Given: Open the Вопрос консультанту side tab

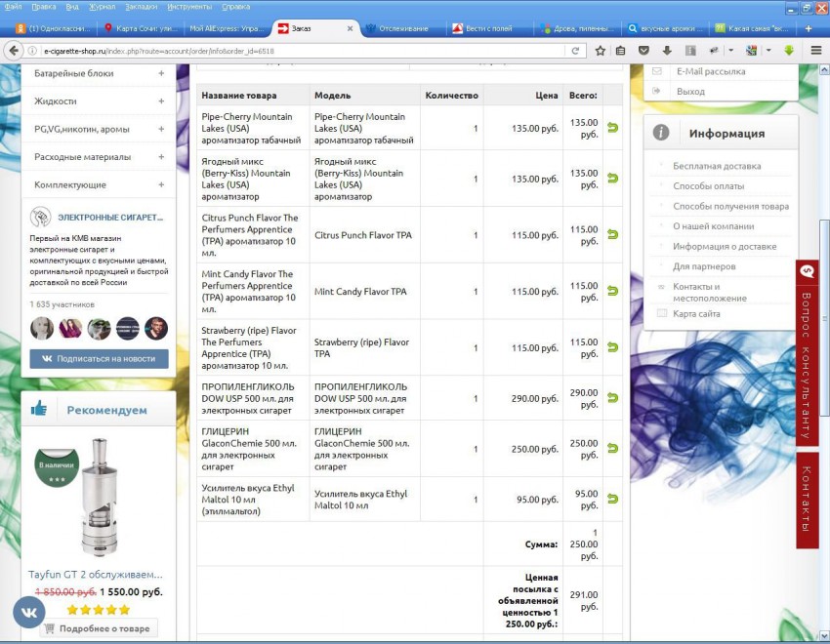Looking at the screenshot, I should pyautogui.click(x=807, y=353).
